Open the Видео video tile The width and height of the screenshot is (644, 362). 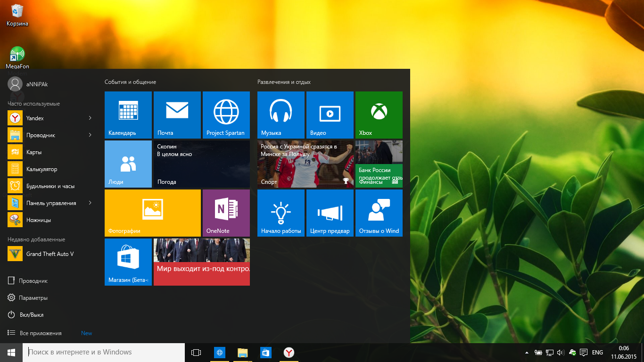[x=330, y=115]
